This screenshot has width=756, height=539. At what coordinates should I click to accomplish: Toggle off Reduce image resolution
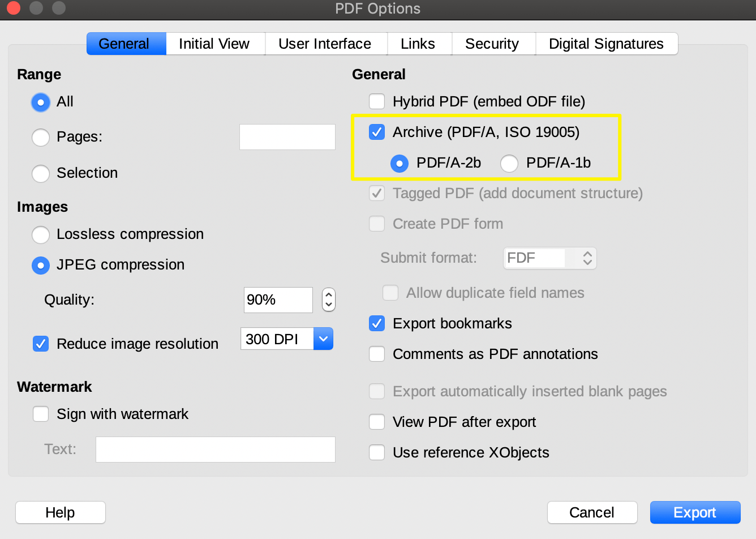pos(41,344)
